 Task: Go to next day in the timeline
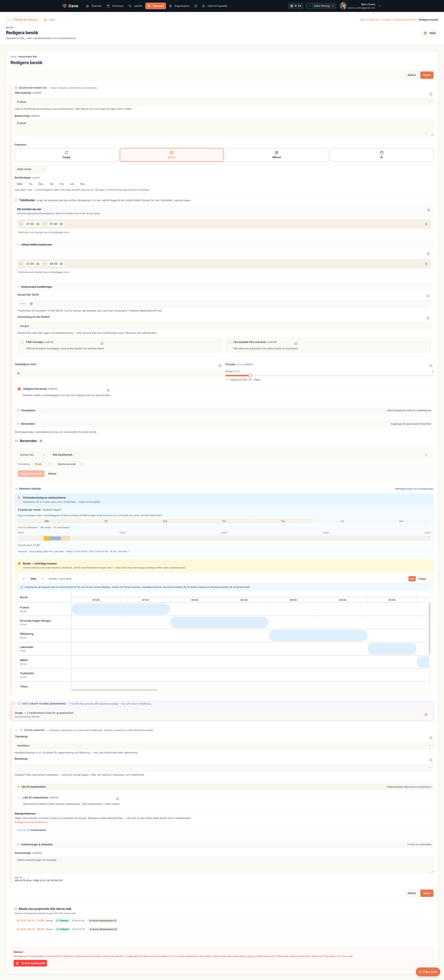point(43,579)
